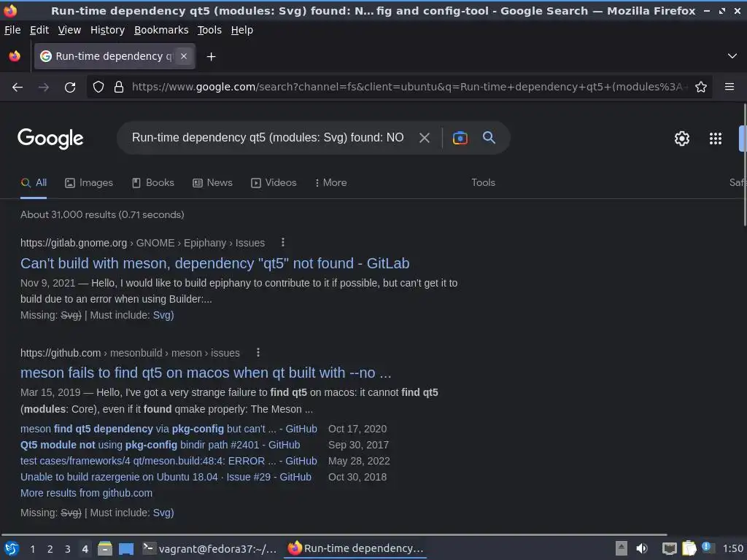This screenshot has width=747, height=560.
Task: Click the forward navigation arrow
Action: 44,87
